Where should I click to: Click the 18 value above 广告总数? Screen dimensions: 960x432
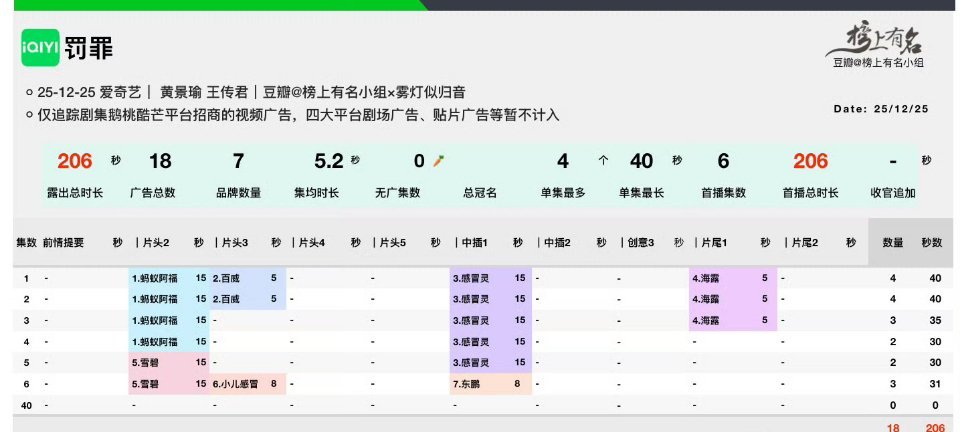(160, 161)
